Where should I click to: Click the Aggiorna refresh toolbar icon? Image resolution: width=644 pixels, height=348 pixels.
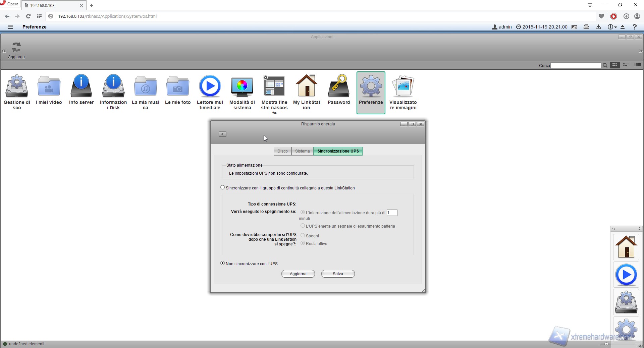point(16,50)
